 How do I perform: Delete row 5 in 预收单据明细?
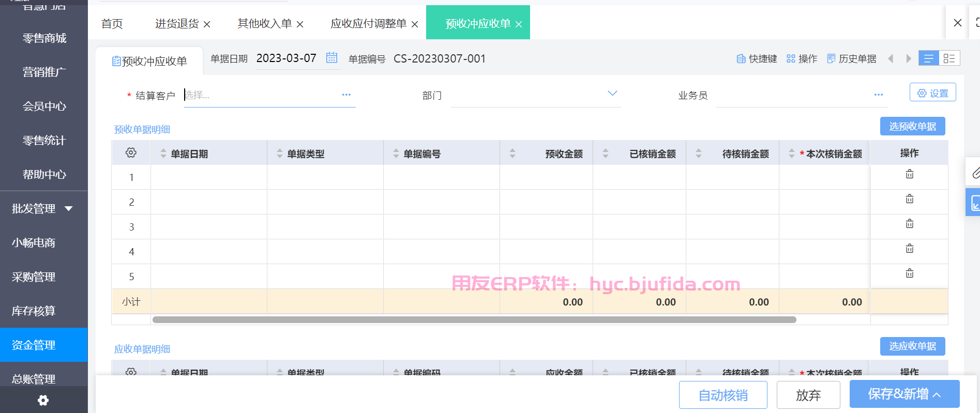[x=910, y=273]
